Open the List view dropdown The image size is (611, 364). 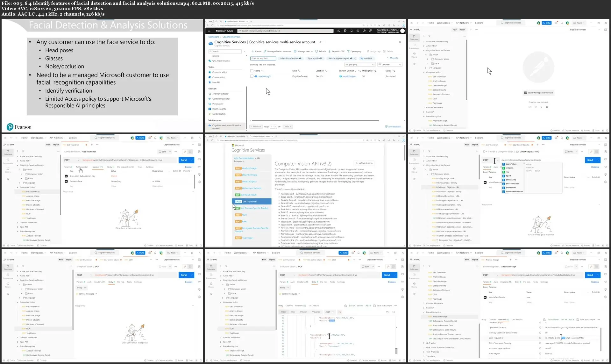coord(390,65)
